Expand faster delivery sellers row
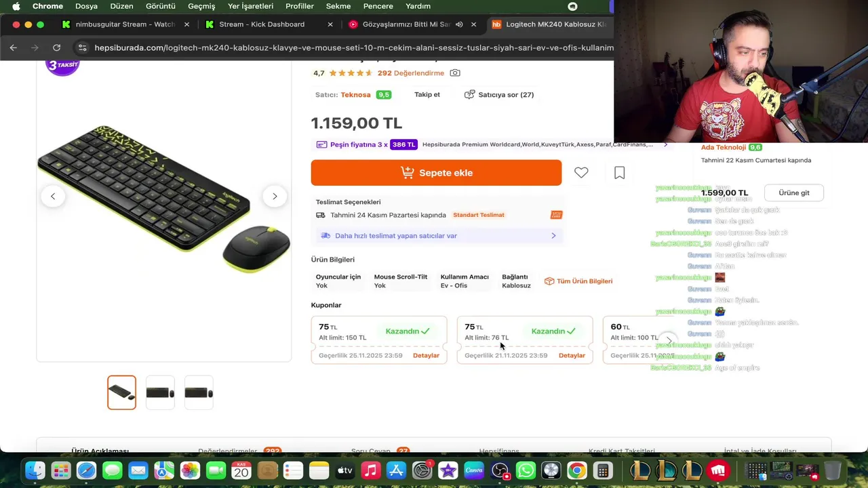The height and width of the screenshot is (488, 868). [x=438, y=236]
